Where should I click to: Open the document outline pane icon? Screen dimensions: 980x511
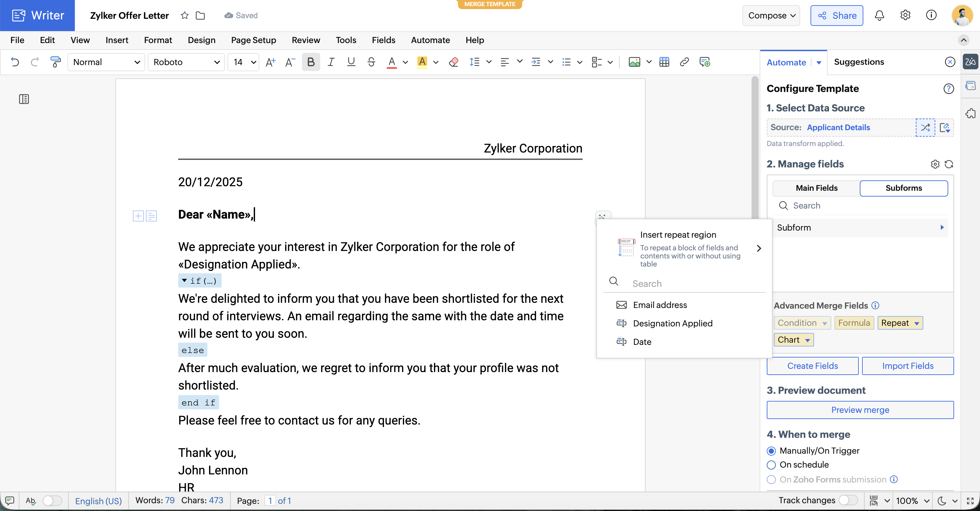tap(24, 99)
